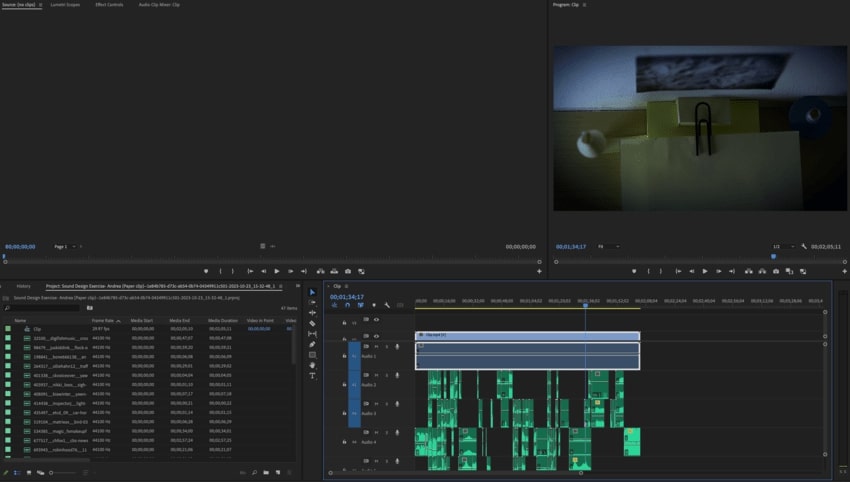Activate the Selection arrow tool
Image resolution: width=850 pixels, height=482 pixels.
[312, 292]
